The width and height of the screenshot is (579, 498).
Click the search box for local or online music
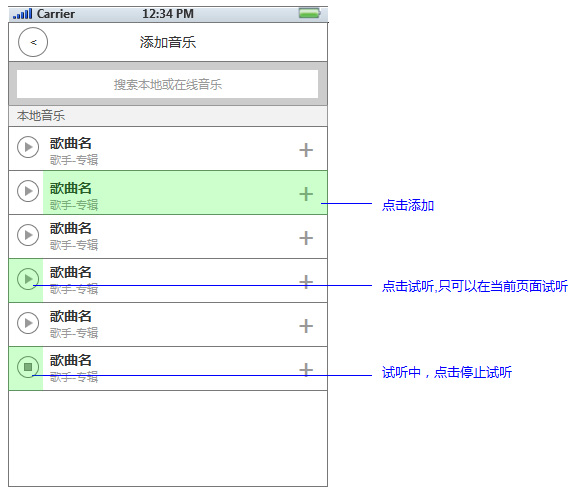167,84
